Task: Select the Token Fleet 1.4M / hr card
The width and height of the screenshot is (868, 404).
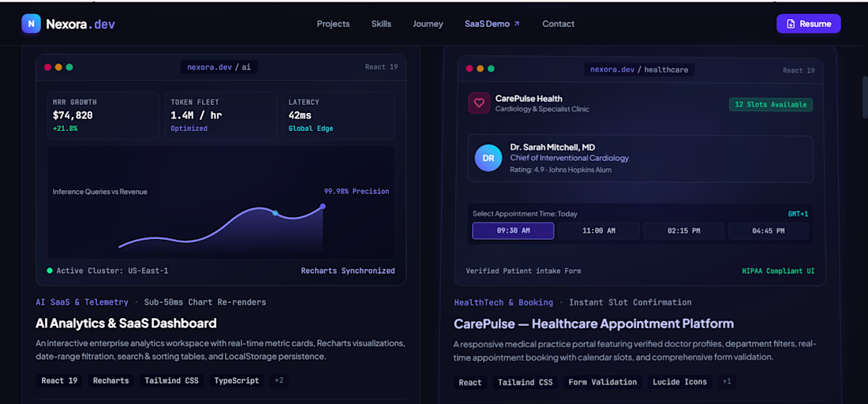Action: [221, 115]
